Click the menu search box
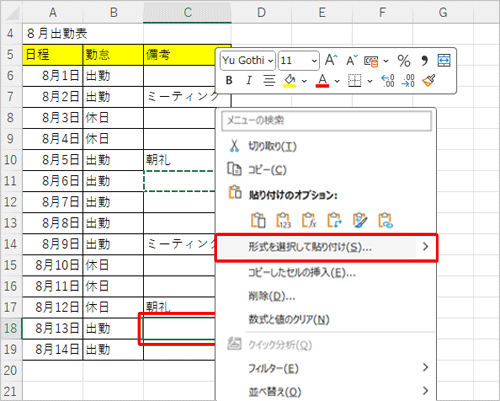The width and height of the screenshot is (500, 401). coord(326,120)
